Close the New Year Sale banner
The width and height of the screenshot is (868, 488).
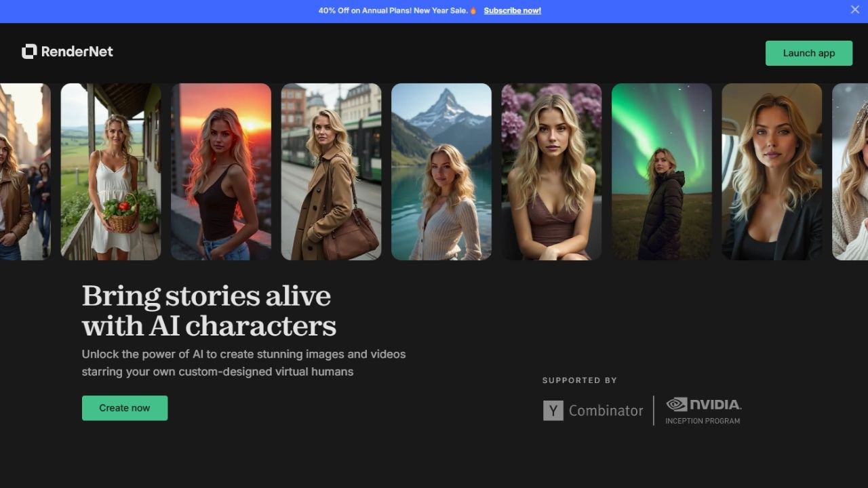click(x=854, y=9)
